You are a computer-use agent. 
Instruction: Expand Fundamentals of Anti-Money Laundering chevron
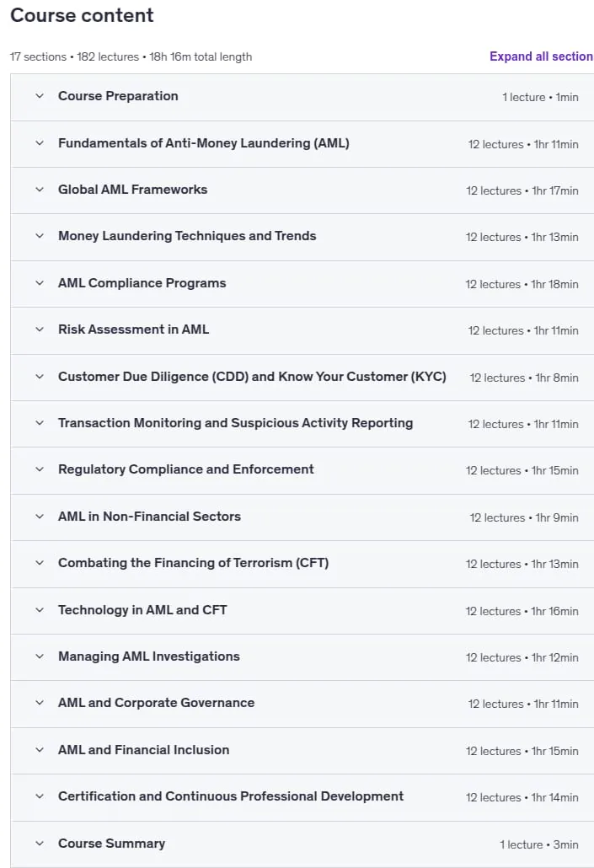pos(40,142)
